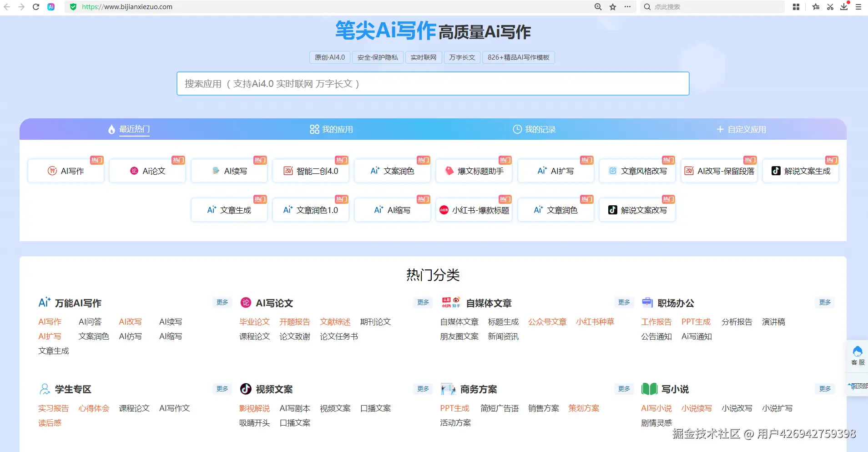The height and width of the screenshot is (452, 868).
Task: Open the 策划方案 link under 商务方案
Action: point(584,408)
